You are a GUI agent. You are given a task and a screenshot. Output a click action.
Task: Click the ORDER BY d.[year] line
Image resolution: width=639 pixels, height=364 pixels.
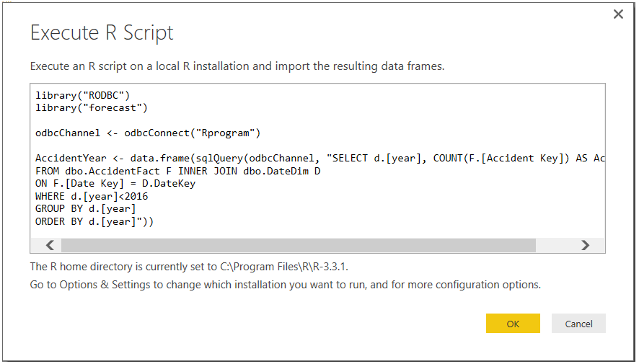pyautogui.click(x=94, y=221)
